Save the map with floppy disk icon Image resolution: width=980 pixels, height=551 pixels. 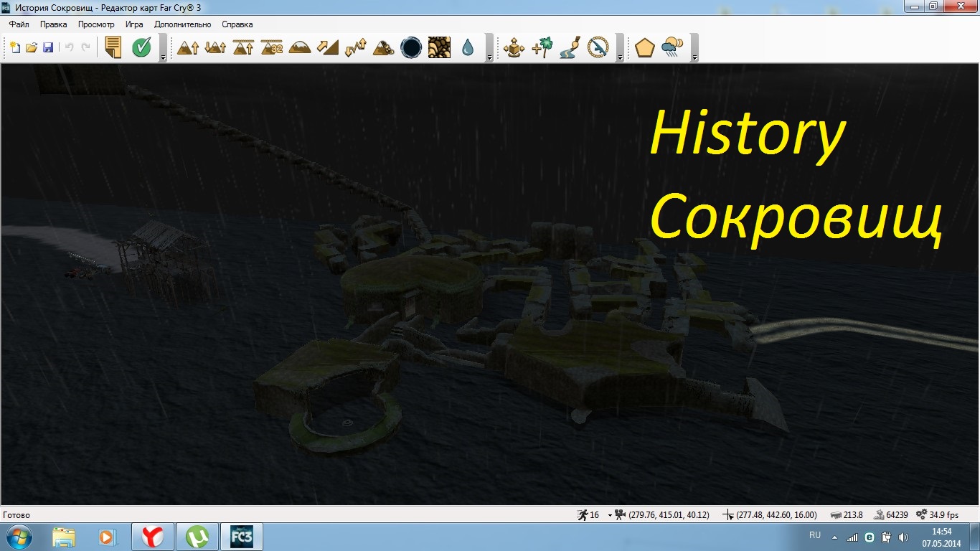tap(48, 47)
